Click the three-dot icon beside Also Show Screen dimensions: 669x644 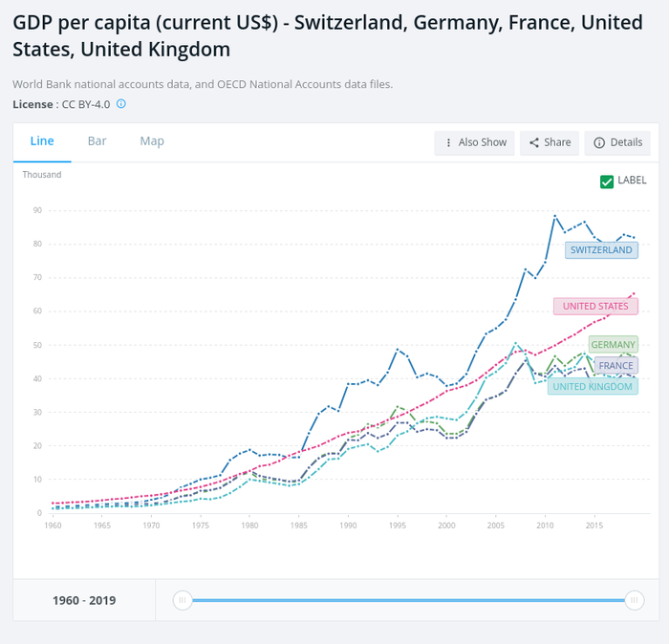448,142
